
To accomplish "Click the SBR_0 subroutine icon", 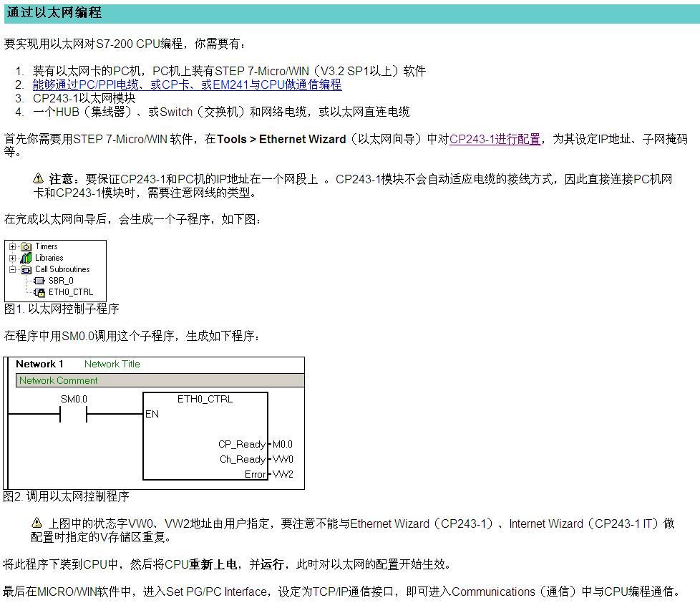I will pos(39,281).
